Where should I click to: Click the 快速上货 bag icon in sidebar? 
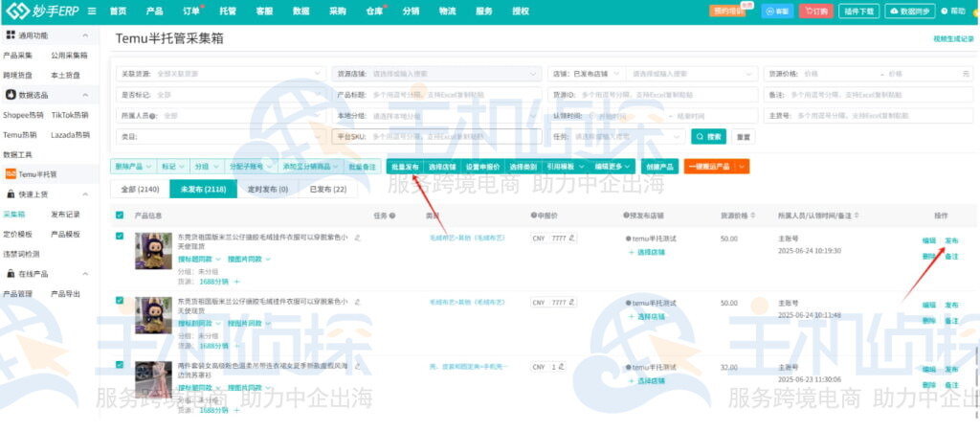coord(10,194)
